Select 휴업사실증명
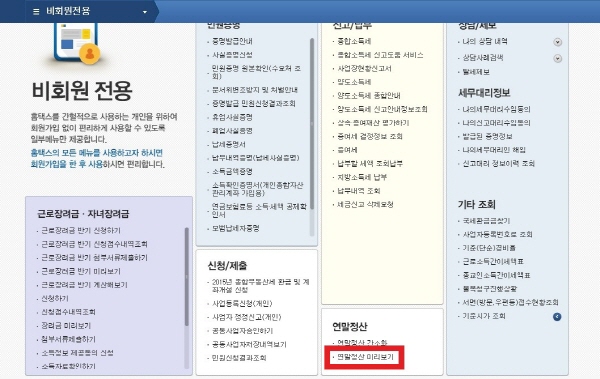Viewport: 600px width, 379px height. click(x=232, y=117)
